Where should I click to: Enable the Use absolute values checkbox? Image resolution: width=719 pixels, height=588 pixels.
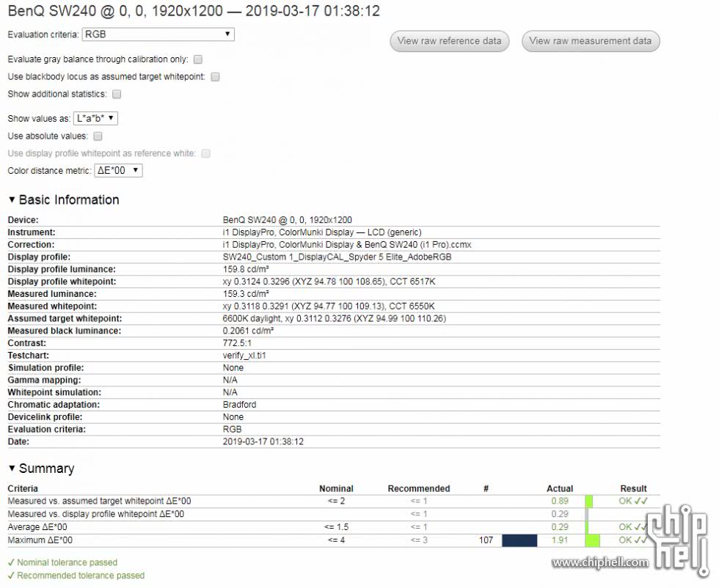point(98,136)
